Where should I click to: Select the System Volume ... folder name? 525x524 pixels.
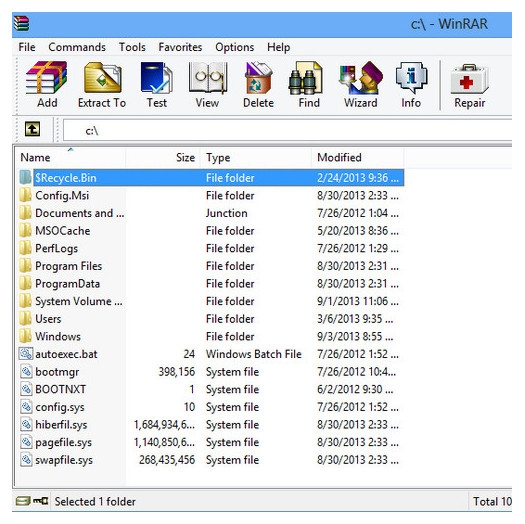[79, 301]
